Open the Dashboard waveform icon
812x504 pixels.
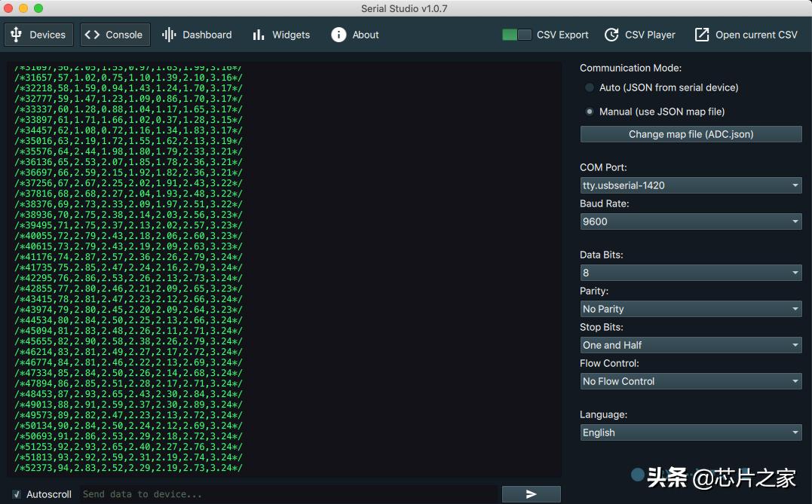(169, 35)
